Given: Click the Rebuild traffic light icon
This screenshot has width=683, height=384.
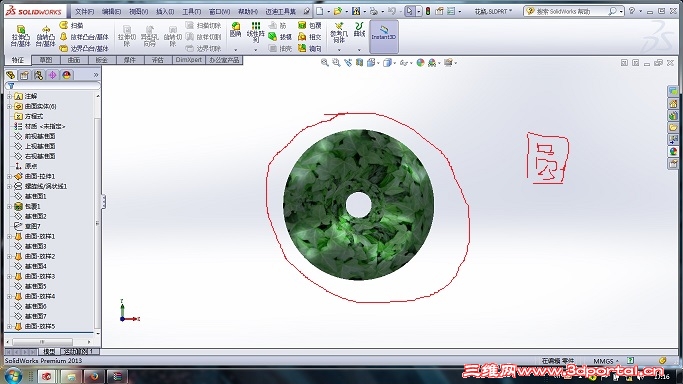Looking at the screenshot, I should (428, 11).
